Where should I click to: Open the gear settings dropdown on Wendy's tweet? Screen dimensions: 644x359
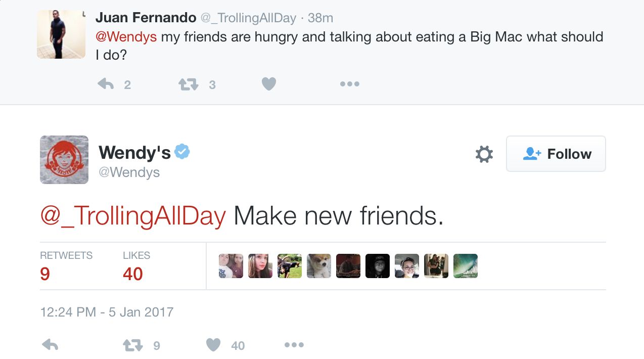click(484, 154)
